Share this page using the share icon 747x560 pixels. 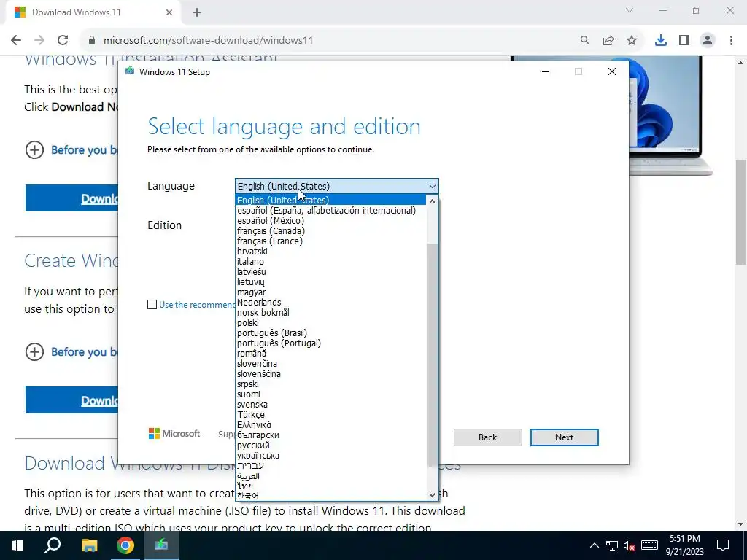point(608,41)
